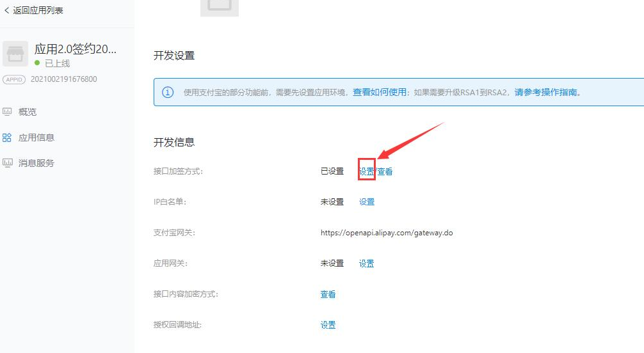Image resolution: width=644 pixels, height=353 pixels.
Task: Click the 概览 monitor icon
Action: tap(7, 112)
